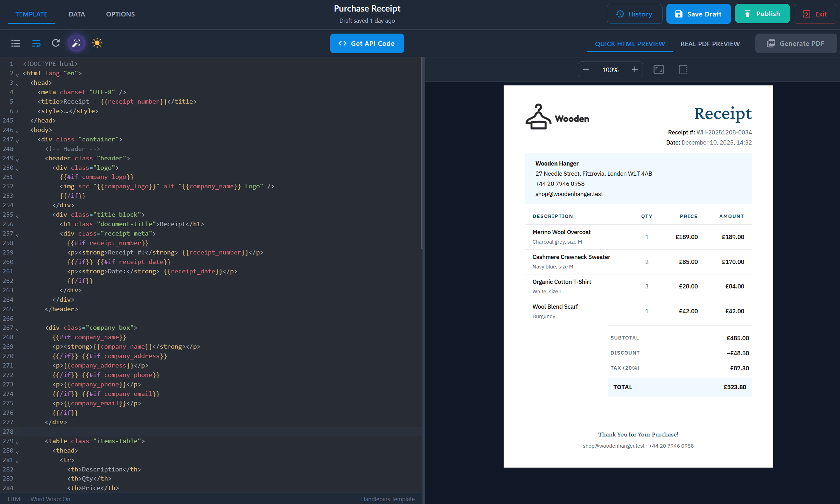
Task: Open the OPTIONS tab
Action: 120,14
